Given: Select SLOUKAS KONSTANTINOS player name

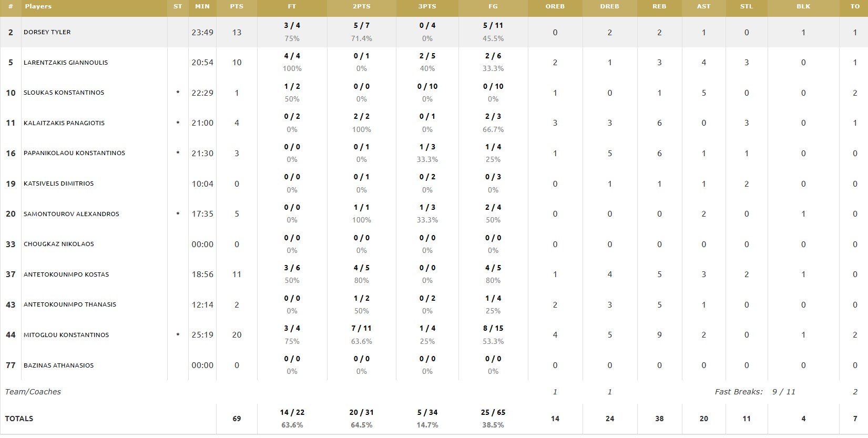Looking at the screenshot, I should 64,93.
